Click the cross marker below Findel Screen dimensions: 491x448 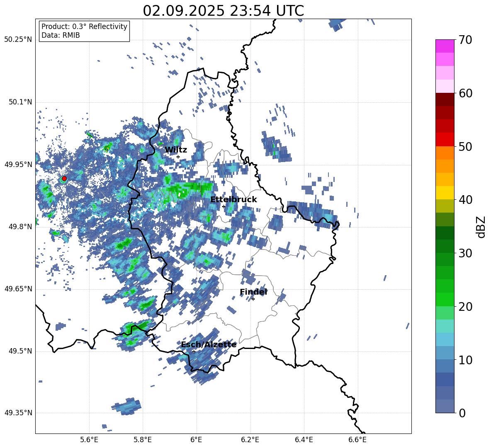(253, 299)
